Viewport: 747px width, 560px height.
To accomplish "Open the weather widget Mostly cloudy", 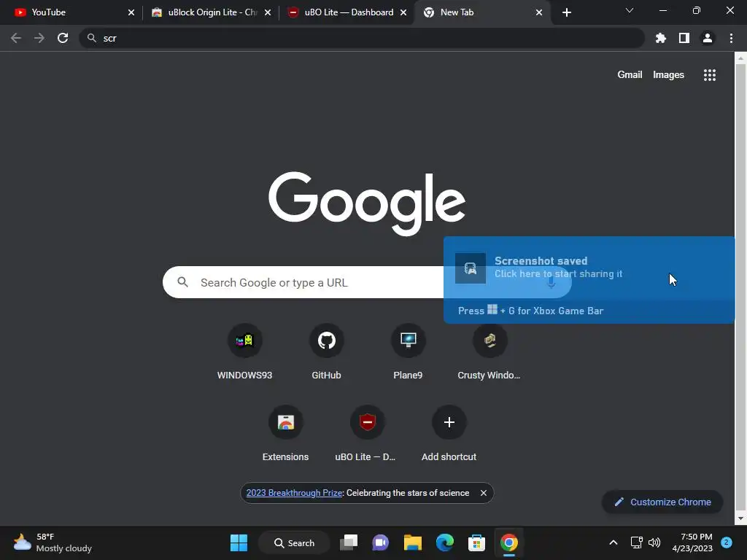I will pyautogui.click(x=53, y=542).
